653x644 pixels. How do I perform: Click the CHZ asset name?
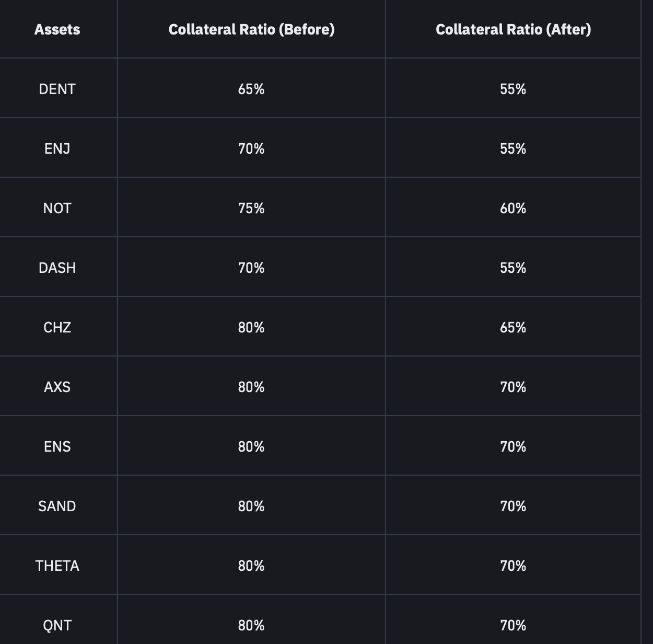tap(57, 327)
